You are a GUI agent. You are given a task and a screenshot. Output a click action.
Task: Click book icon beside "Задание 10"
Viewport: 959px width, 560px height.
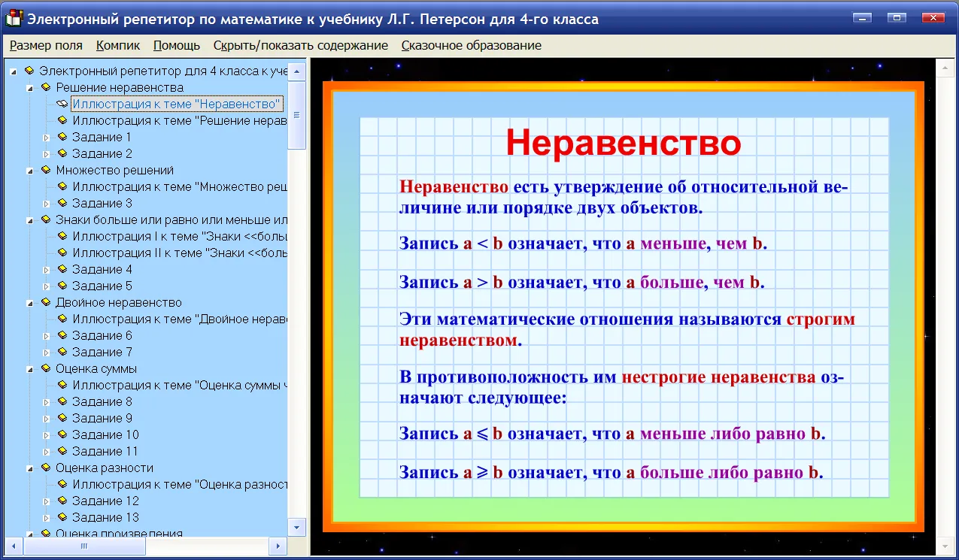coord(63,434)
